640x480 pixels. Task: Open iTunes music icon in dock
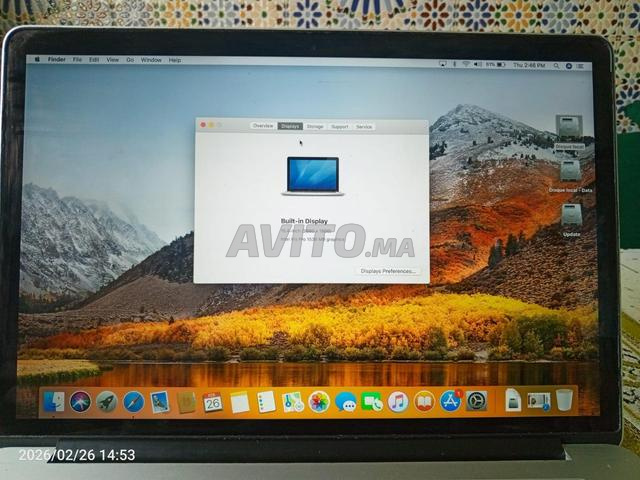click(398, 402)
